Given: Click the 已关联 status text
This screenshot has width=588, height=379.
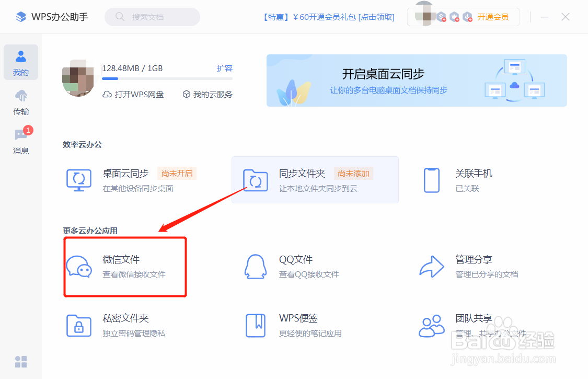Looking at the screenshot, I should point(467,188).
